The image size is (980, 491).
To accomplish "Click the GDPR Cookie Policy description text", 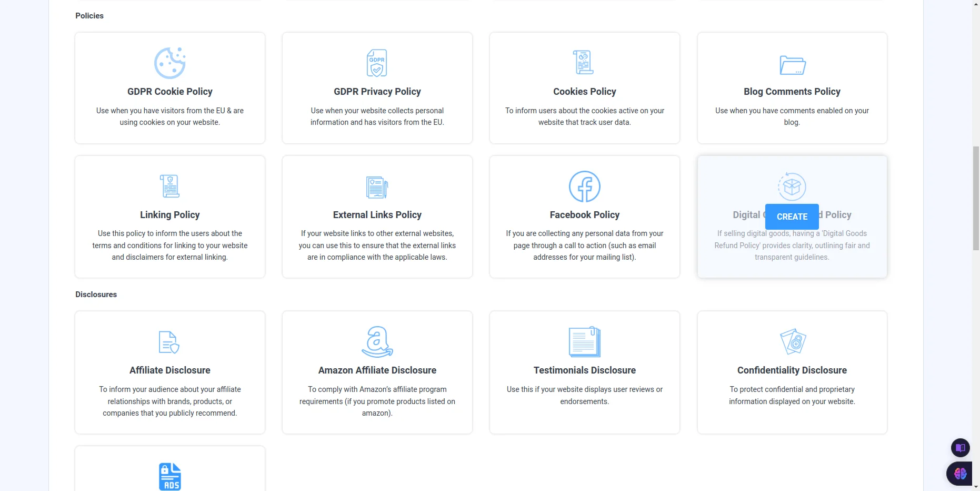I will [170, 116].
